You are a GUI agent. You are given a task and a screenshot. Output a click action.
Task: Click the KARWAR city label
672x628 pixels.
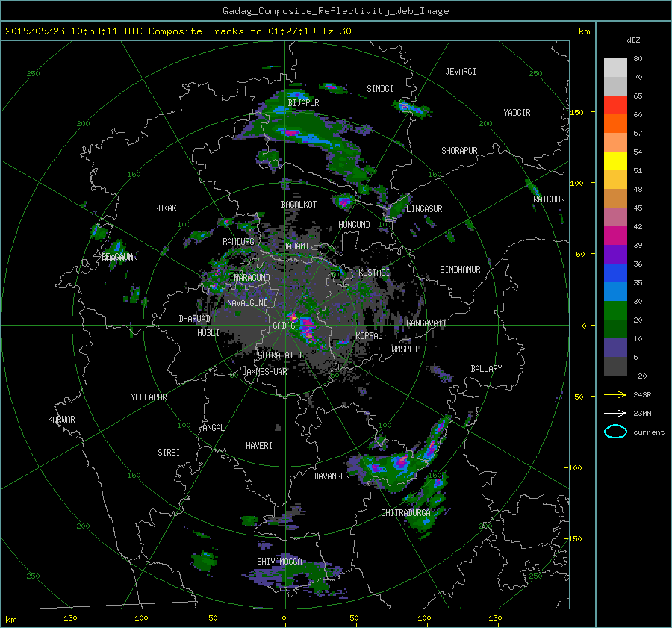pyautogui.click(x=61, y=420)
